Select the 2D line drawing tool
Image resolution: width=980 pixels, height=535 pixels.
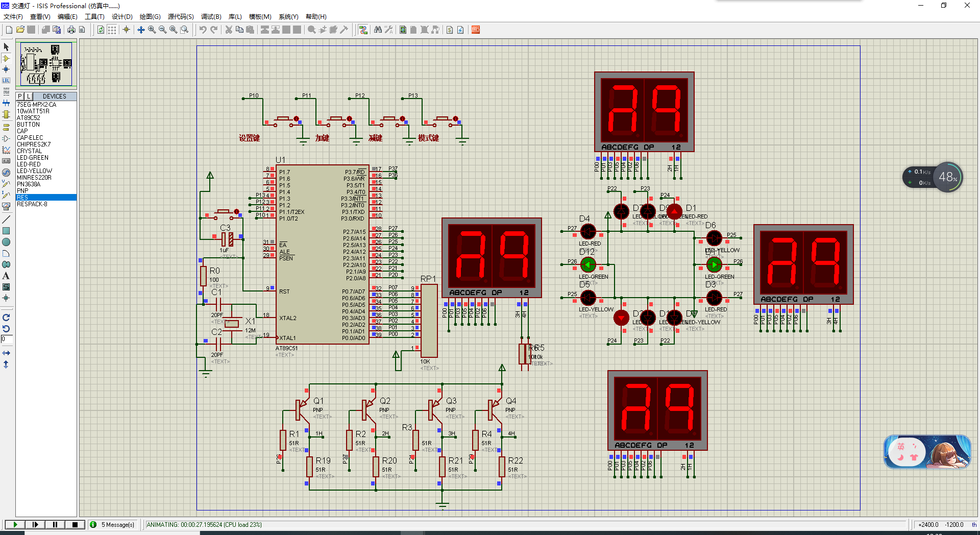point(6,220)
